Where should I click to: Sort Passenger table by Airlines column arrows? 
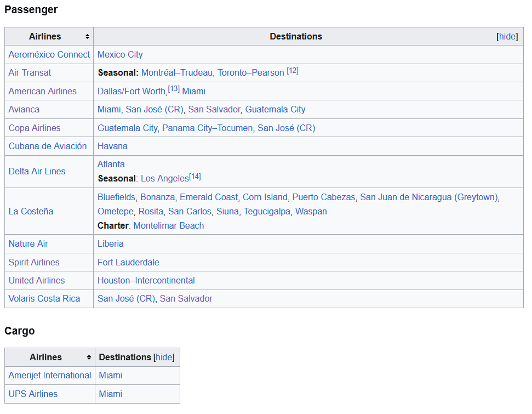tap(87, 37)
